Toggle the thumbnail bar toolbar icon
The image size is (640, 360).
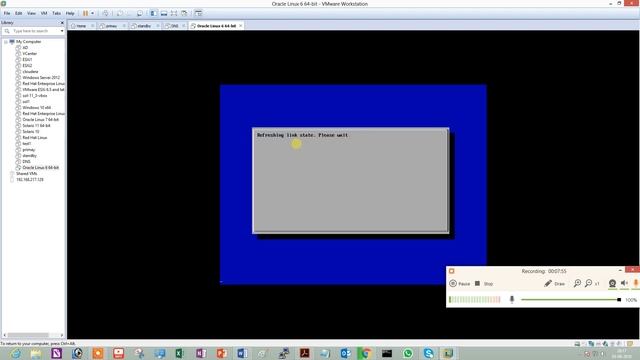[164, 13]
